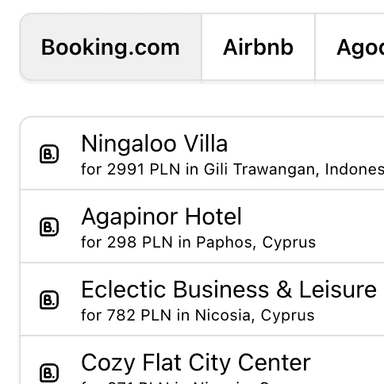Open the Eclectic Business & Leisure listing title

[229, 289]
